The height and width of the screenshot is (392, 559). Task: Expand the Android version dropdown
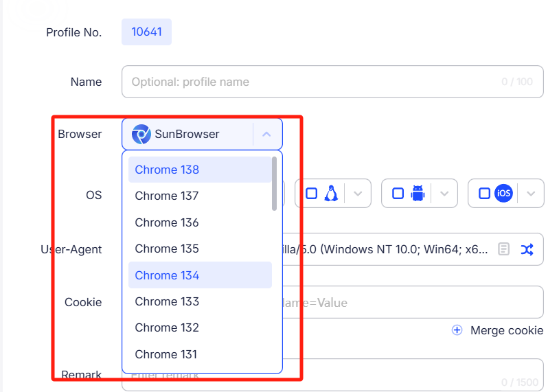coord(444,194)
